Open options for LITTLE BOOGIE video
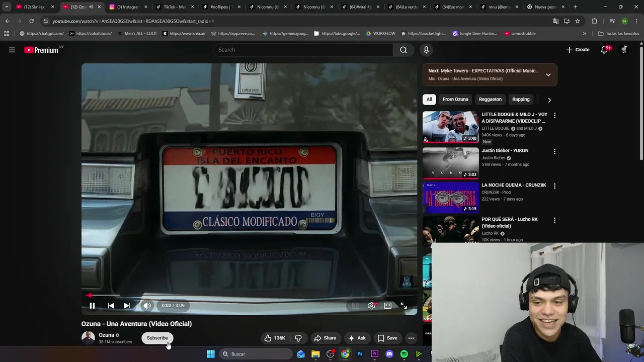The height and width of the screenshot is (362, 644). tap(554, 115)
